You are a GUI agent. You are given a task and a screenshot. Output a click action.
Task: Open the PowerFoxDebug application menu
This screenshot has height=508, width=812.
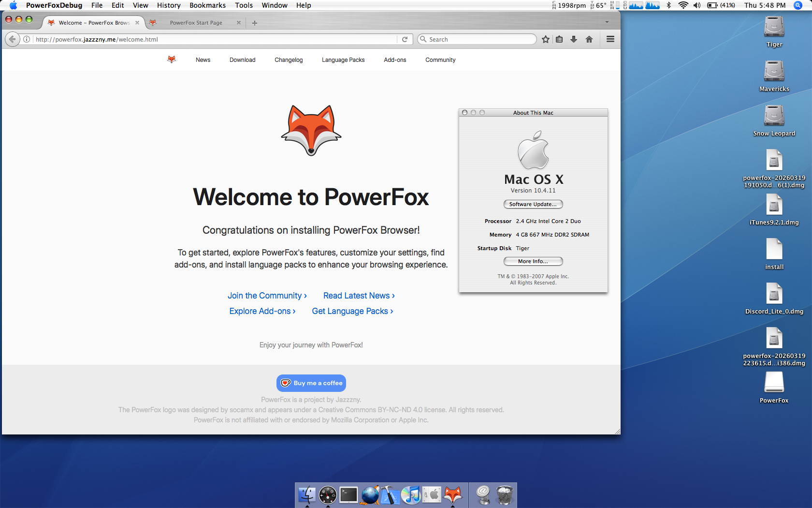tap(54, 5)
